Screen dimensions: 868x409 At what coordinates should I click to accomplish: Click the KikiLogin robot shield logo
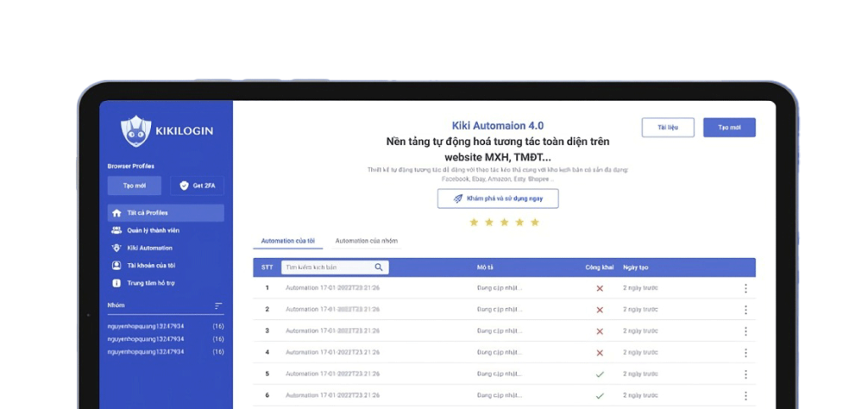[x=135, y=130]
